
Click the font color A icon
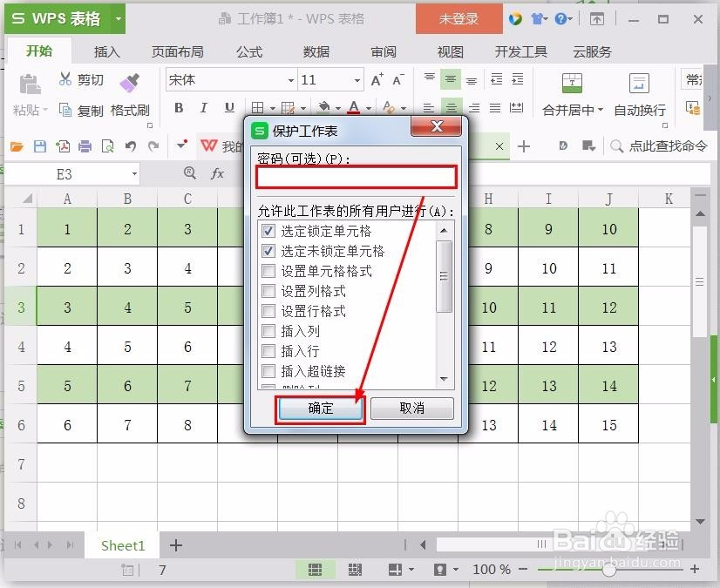[x=354, y=107]
